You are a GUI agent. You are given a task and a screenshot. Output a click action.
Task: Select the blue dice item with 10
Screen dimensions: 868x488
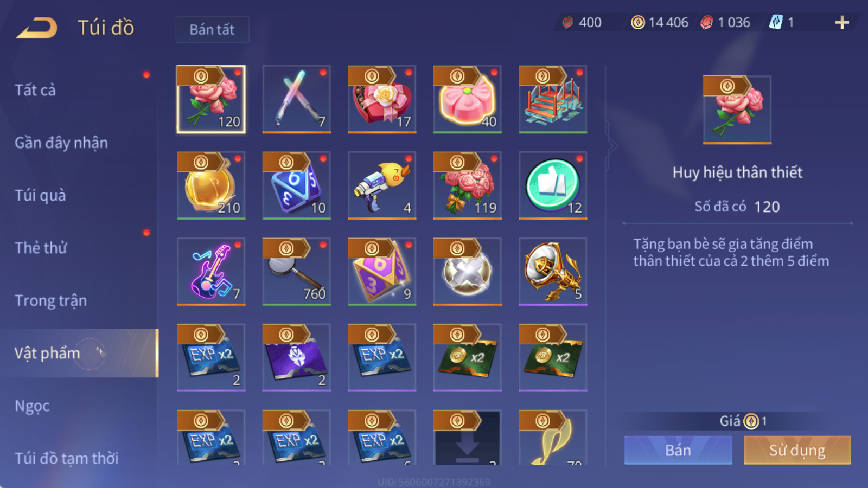tap(296, 185)
